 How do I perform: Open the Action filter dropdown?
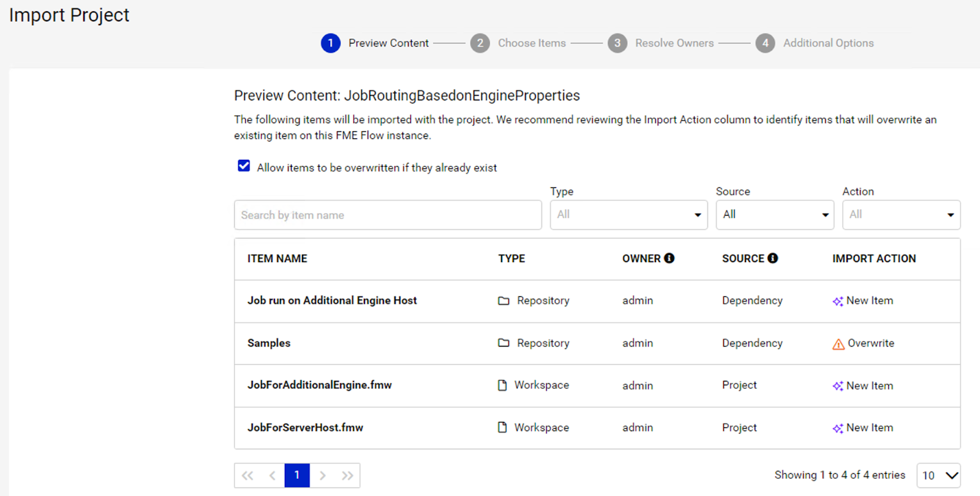pyautogui.click(x=901, y=215)
